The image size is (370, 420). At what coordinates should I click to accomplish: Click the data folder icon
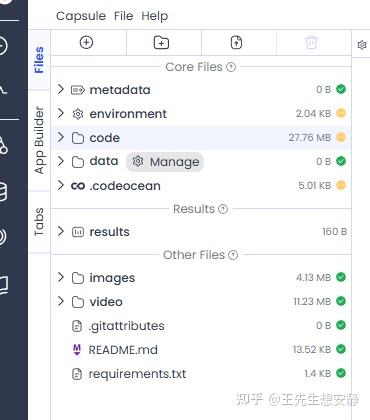pyautogui.click(x=78, y=162)
